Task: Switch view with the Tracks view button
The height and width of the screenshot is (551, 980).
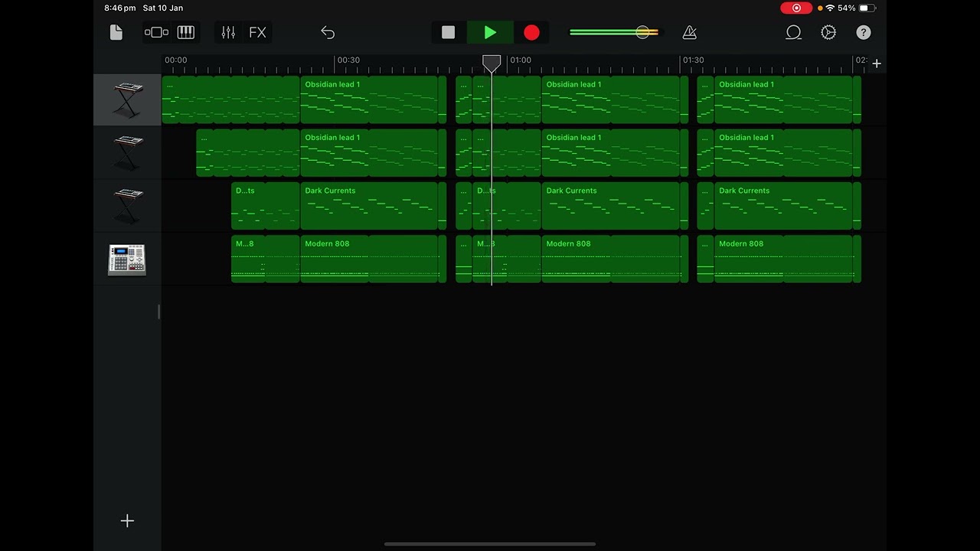Action: pyautogui.click(x=156, y=32)
